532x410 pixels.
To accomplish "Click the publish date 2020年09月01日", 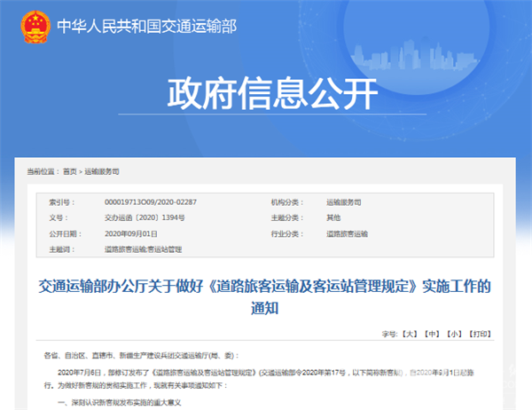I will point(129,233).
